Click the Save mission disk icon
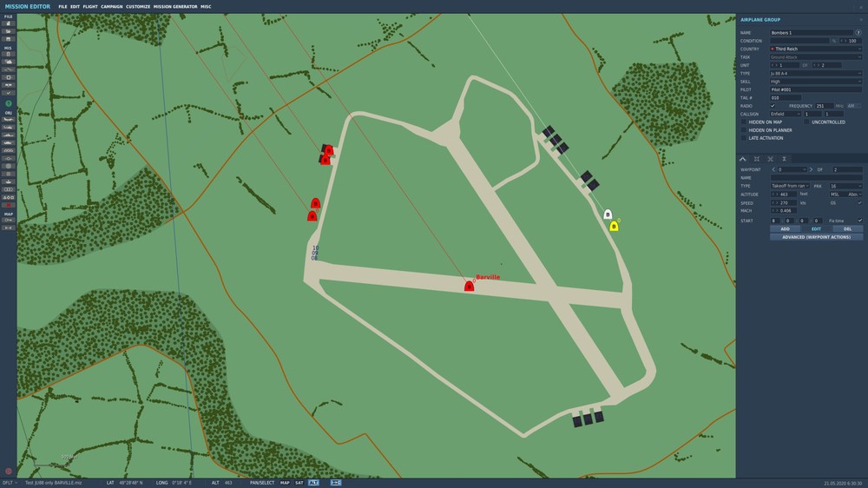The width and height of the screenshot is (868, 488). click(9, 39)
